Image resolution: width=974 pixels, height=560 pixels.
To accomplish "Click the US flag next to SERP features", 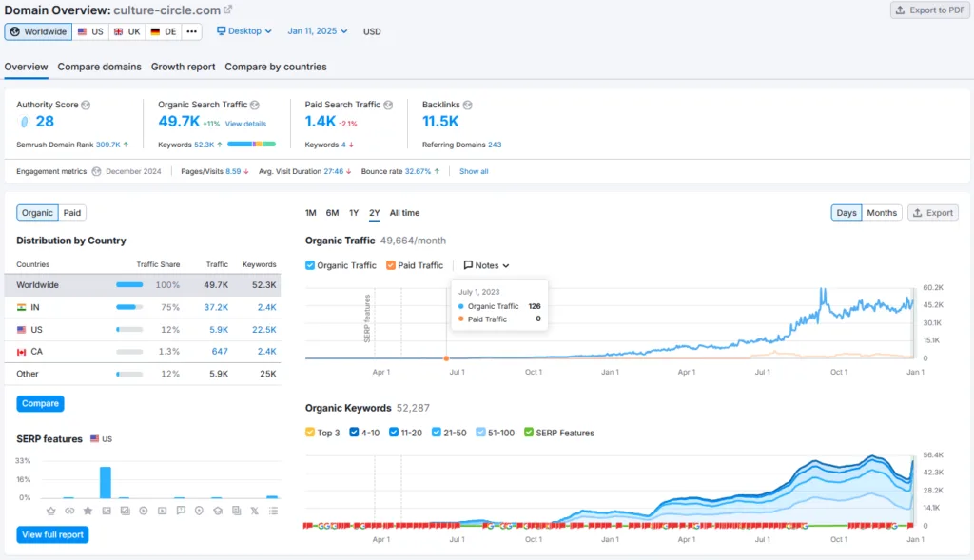I will pos(94,439).
